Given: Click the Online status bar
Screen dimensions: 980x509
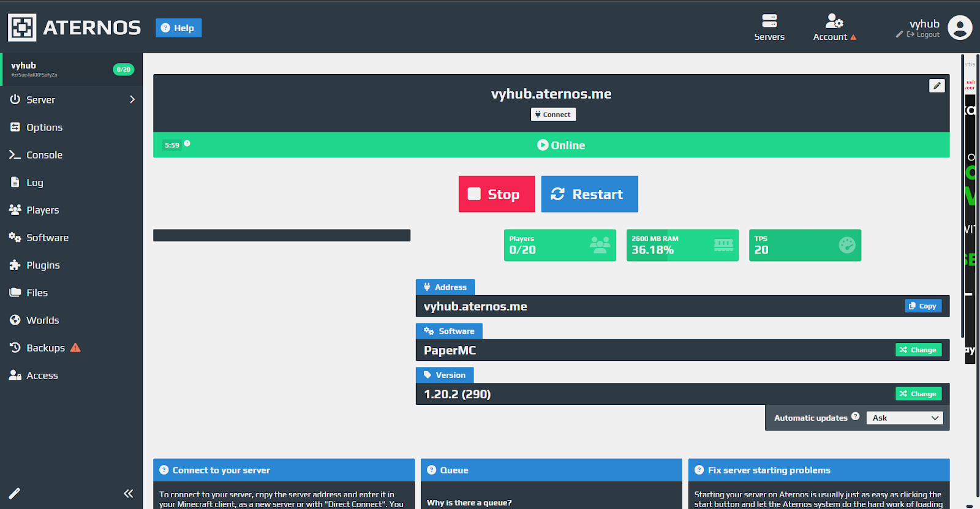Looking at the screenshot, I should [551, 145].
